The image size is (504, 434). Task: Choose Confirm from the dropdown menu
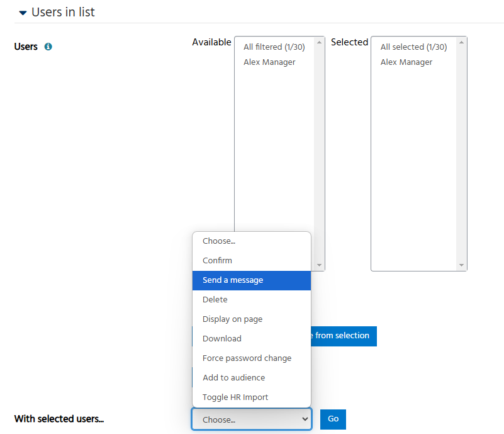click(x=217, y=261)
